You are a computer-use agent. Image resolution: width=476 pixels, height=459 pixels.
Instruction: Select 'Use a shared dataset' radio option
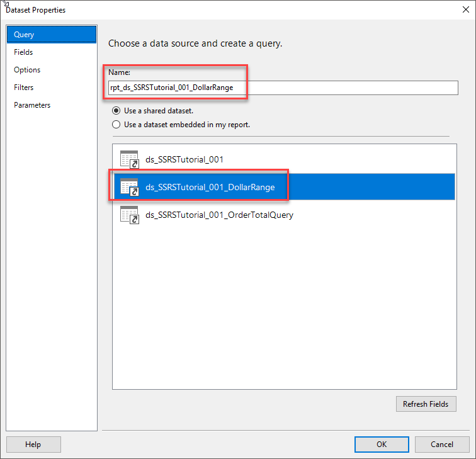click(x=116, y=111)
